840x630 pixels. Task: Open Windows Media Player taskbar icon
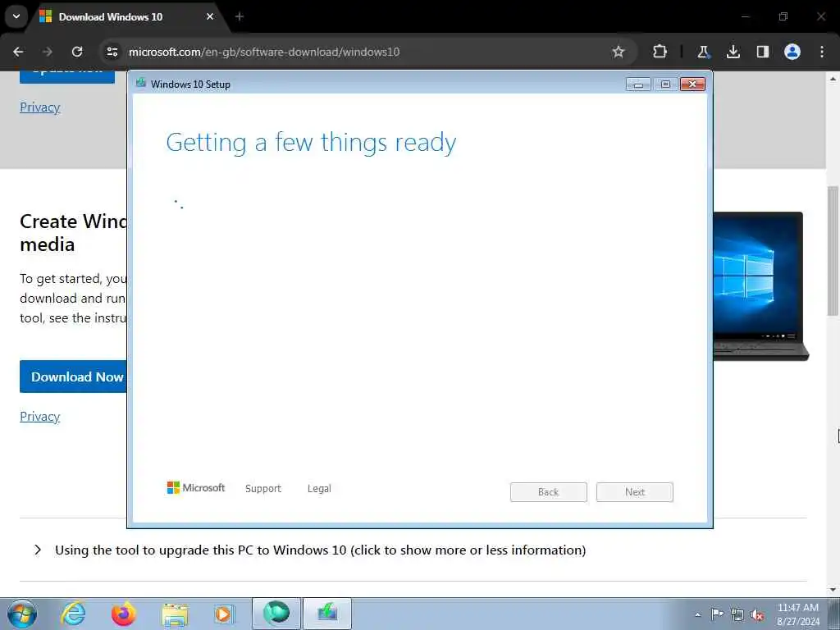point(224,614)
